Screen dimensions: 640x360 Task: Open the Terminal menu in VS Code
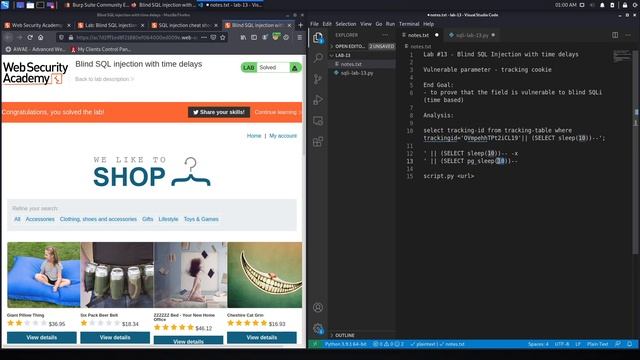[x=409, y=24]
